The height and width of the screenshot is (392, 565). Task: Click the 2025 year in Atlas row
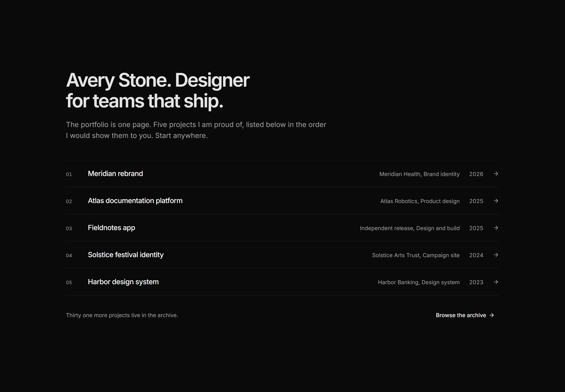476,201
